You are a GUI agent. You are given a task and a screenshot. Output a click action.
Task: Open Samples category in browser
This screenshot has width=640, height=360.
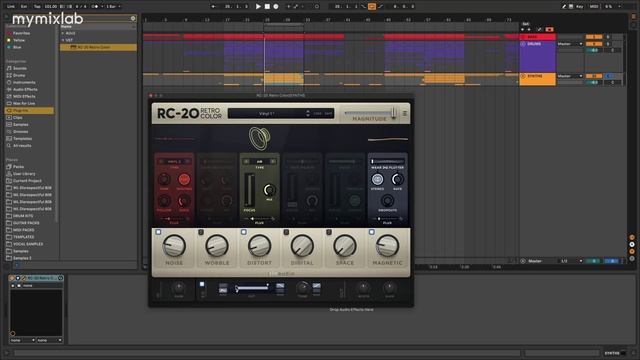click(x=20, y=124)
